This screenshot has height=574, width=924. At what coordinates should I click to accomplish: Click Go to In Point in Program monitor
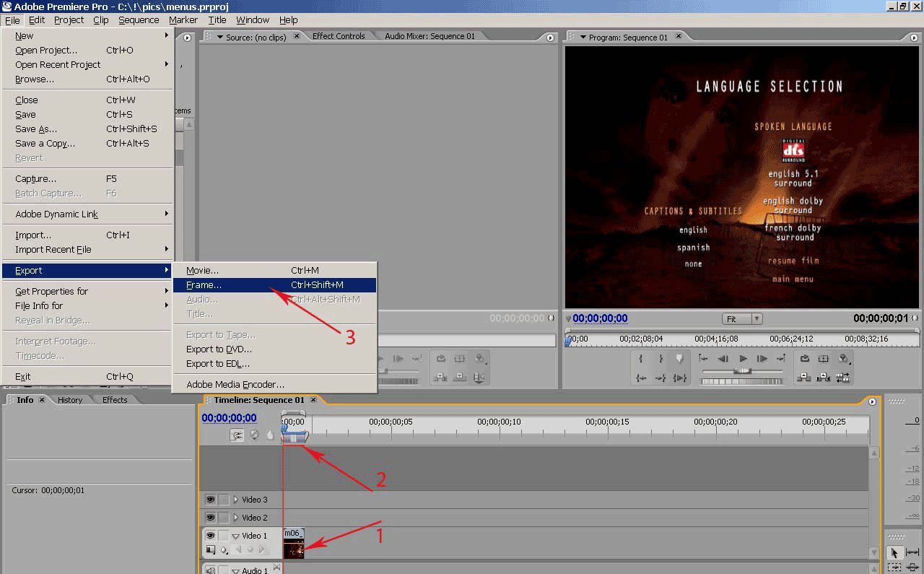[641, 378]
